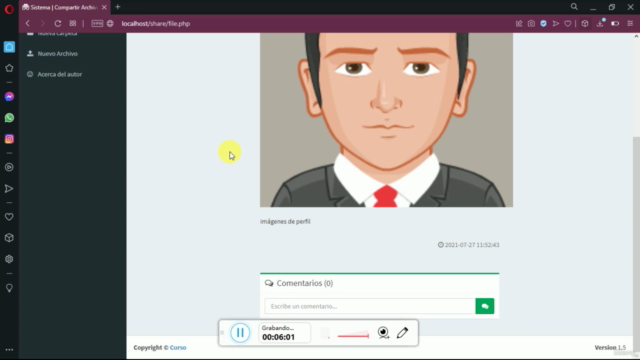This screenshot has height=360, width=640.
Task: Click the imágenes de perfil caption
Action: 285,222
